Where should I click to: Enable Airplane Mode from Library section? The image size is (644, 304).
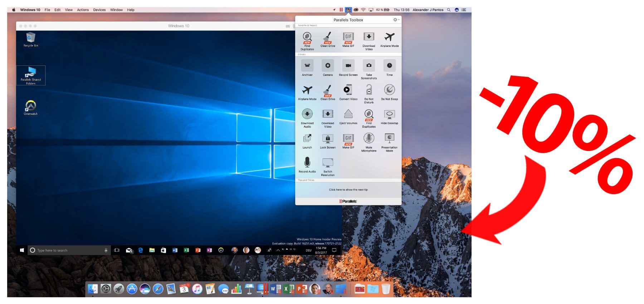pos(307,92)
